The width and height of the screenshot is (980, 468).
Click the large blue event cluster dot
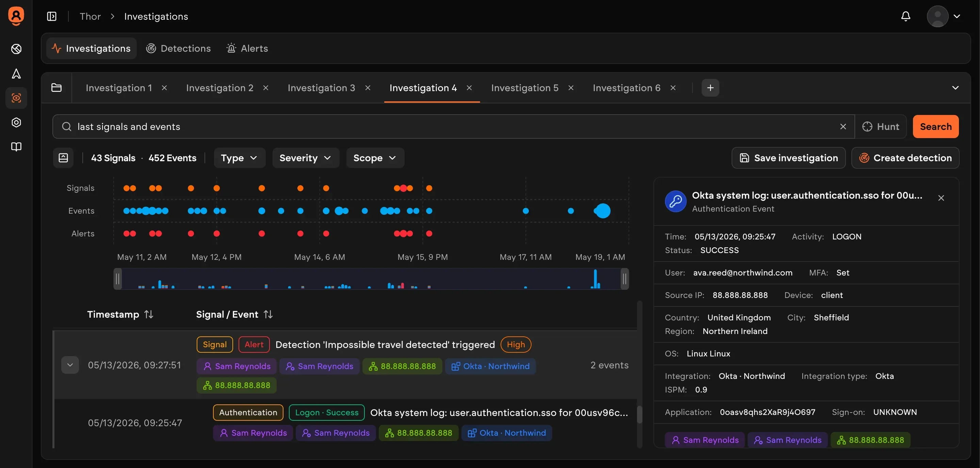(602, 211)
